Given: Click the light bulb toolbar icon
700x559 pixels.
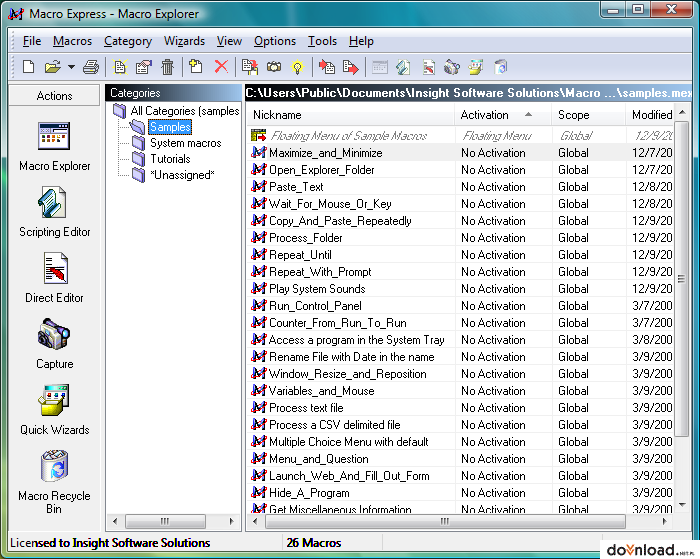Looking at the screenshot, I should point(297,67).
